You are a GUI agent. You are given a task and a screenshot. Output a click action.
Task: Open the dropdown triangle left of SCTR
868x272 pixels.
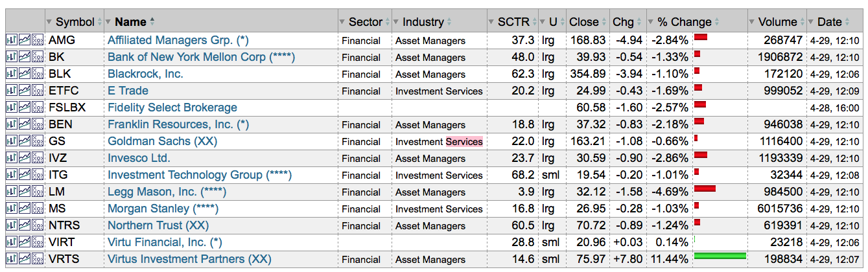(491, 23)
